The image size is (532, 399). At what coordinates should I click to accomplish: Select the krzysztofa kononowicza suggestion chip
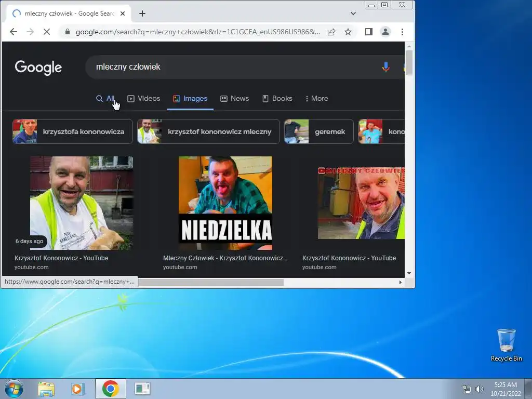73,131
